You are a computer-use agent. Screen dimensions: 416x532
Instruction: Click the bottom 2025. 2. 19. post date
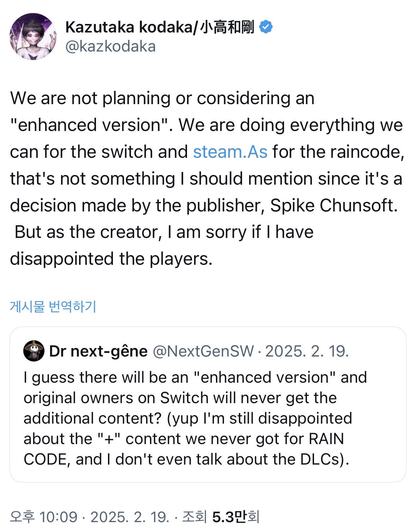coord(130,517)
